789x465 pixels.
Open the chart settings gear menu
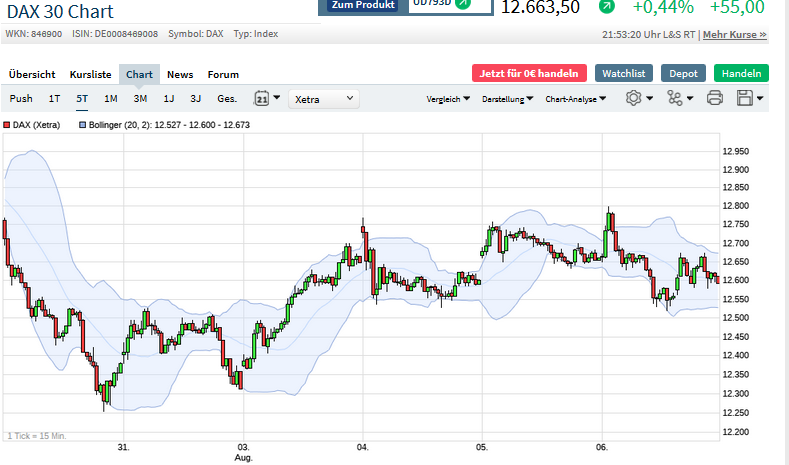[633, 98]
